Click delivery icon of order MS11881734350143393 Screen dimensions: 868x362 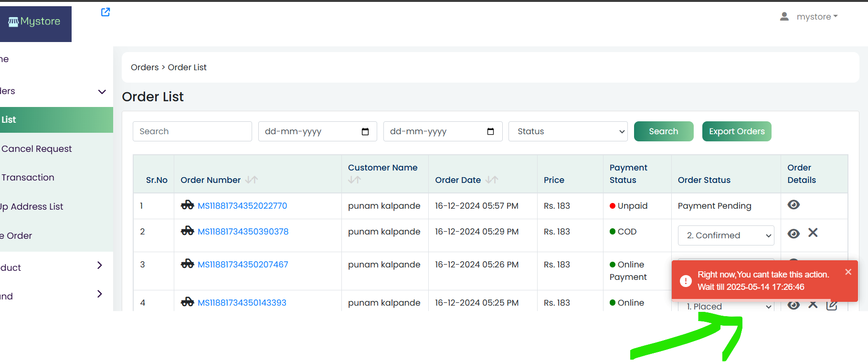pyautogui.click(x=187, y=302)
